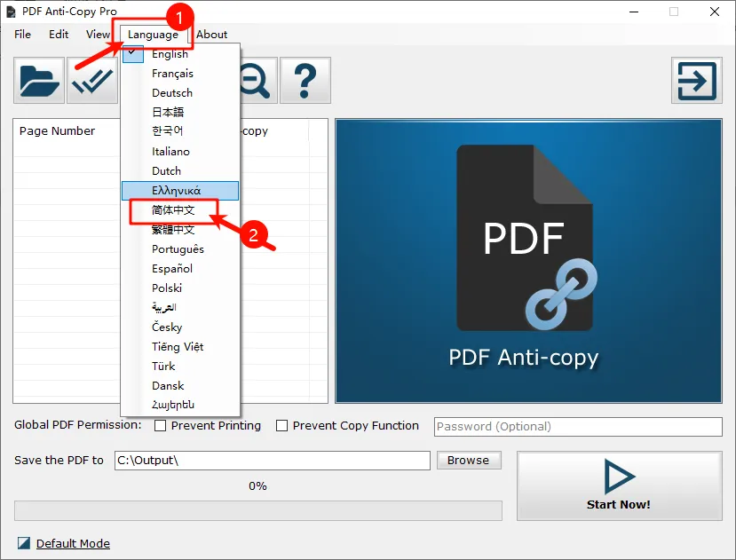The image size is (736, 560).
Task: Select highlighted Ελληνικά language
Action: coord(180,191)
